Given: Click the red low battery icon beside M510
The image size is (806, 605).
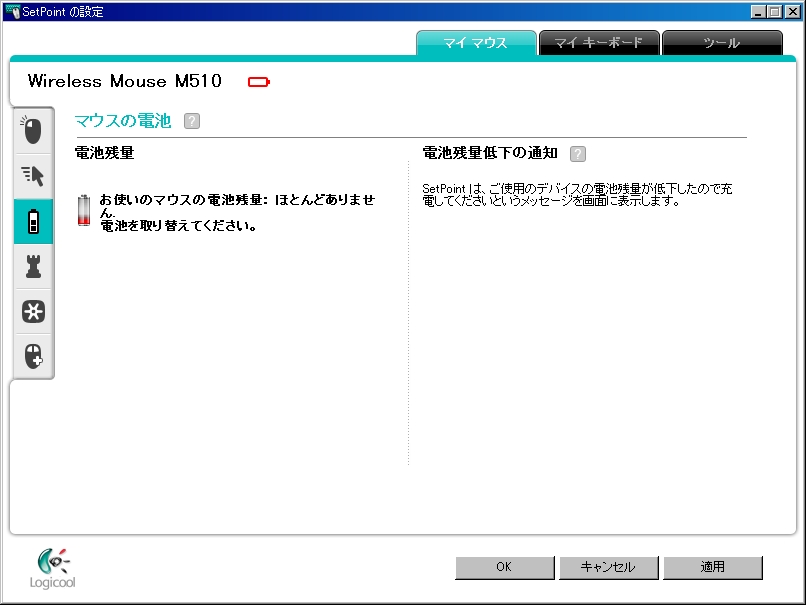Looking at the screenshot, I should [x=259, y=82].
